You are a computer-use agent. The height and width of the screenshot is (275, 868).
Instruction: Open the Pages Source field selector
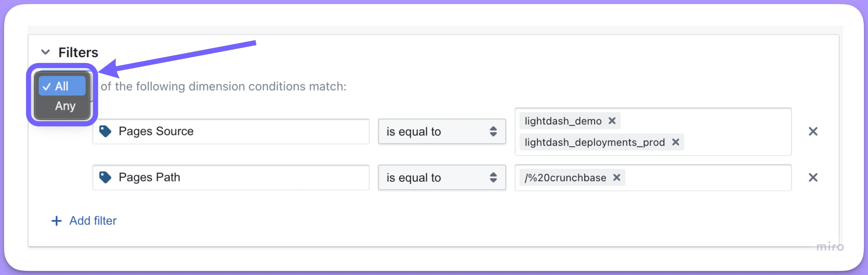point(236,131)
